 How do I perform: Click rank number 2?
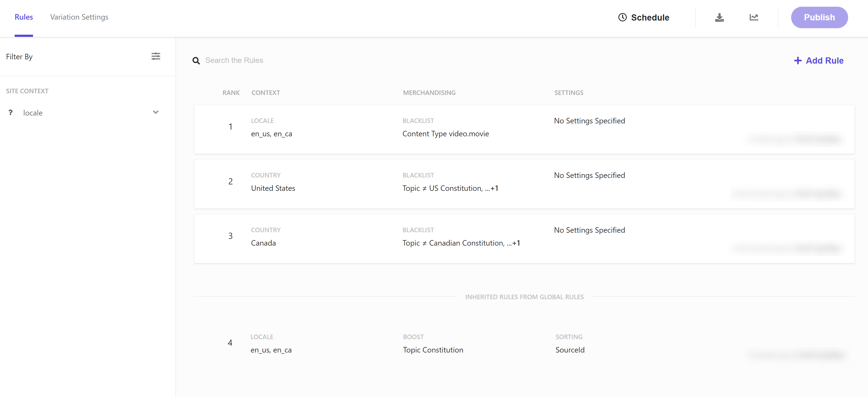[231, 181]
